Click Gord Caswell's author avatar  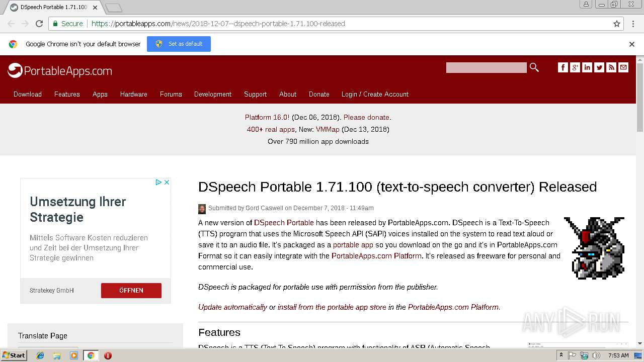click(x=202, y=209)
